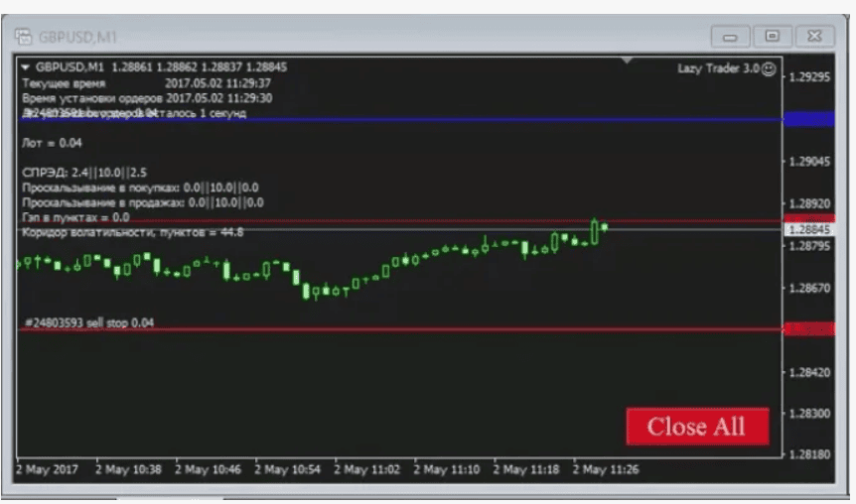Click the lower red sell stop price tag
The width and height of the screenshot is (856, 504).
click(809, 329)
